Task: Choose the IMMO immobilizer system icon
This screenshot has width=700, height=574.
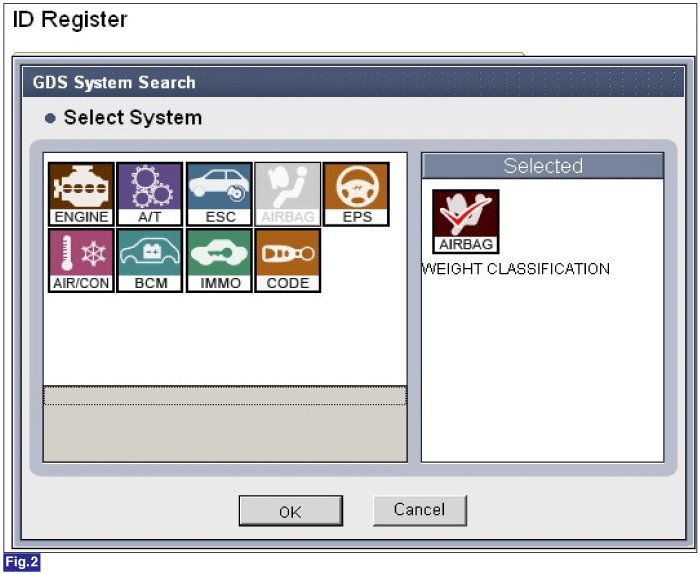Action: pyautogui.click(x=219, y=261)
